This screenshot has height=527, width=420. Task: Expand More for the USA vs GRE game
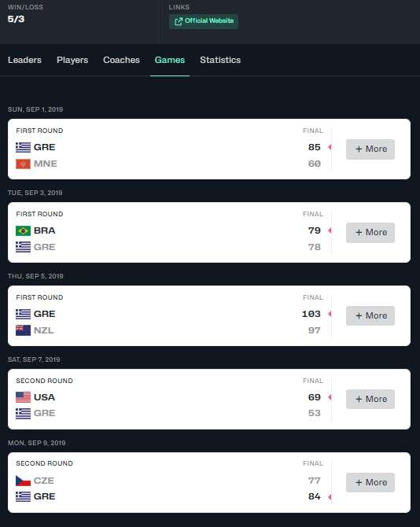point(370,399)
